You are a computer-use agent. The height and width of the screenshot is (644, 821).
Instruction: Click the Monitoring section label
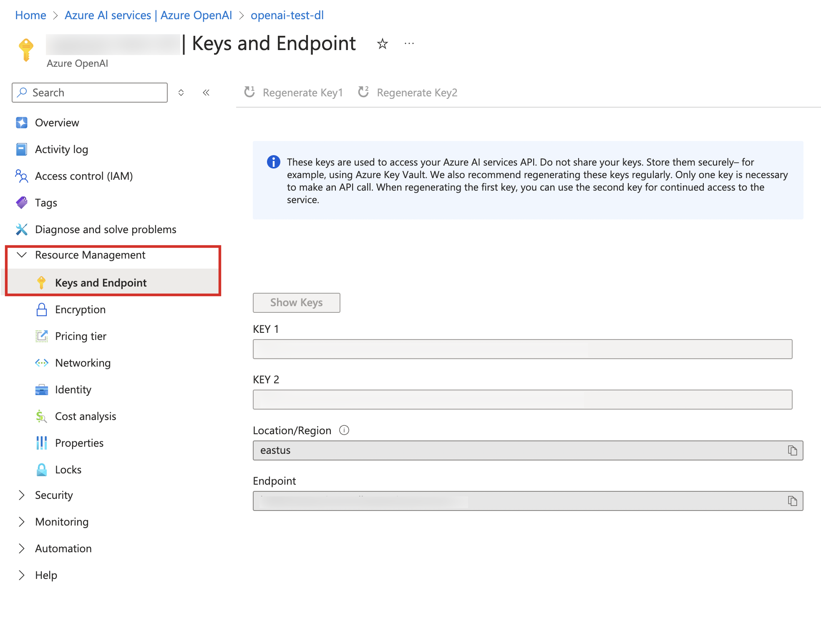62,522
